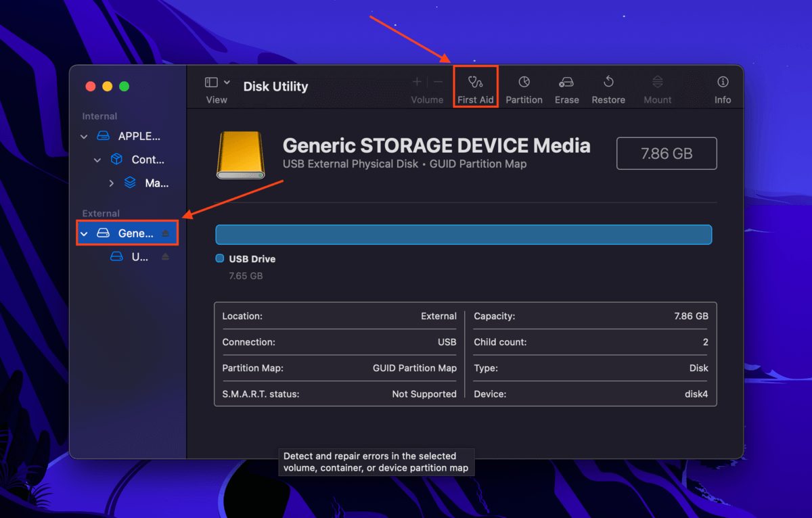The width and height of the screenshot is (812, 518).
Task: Click the volume group layers icon
Action: [x=130, y=183]
